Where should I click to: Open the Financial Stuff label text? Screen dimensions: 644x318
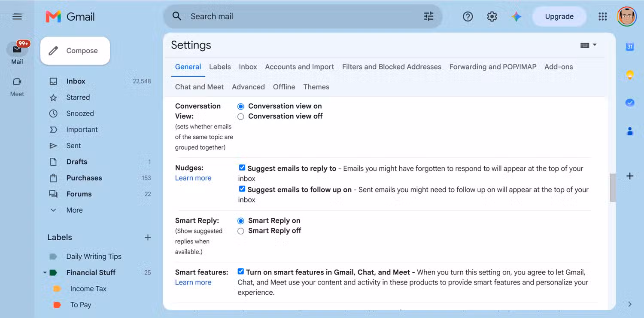click(91, 273)
